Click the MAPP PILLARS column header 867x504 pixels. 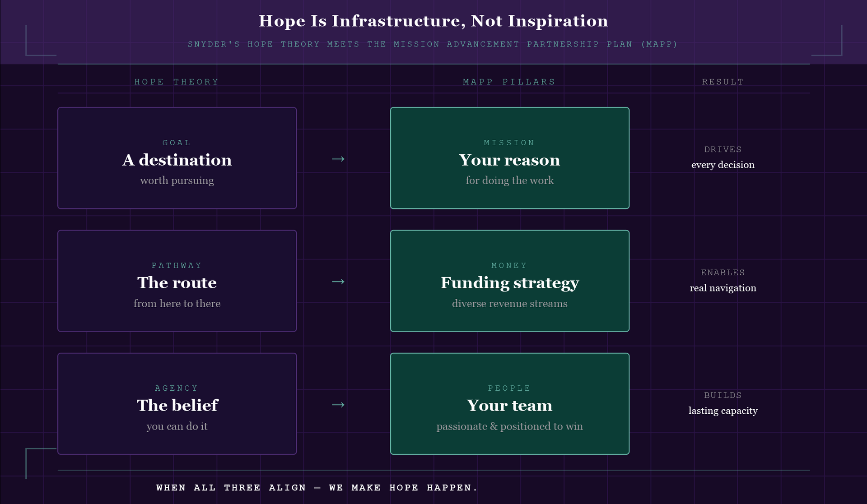click(x=509, y=82)
